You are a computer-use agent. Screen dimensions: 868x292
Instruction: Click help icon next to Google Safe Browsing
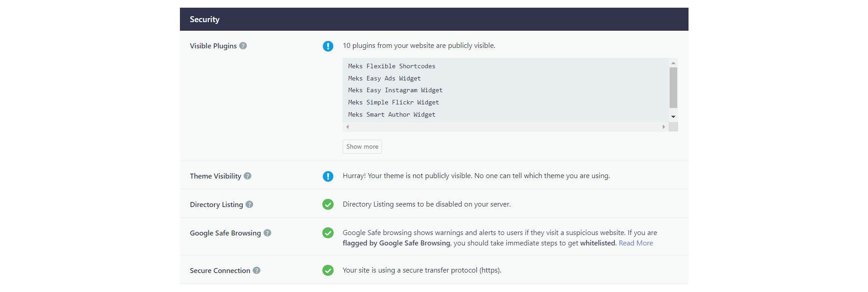(267, 233)
